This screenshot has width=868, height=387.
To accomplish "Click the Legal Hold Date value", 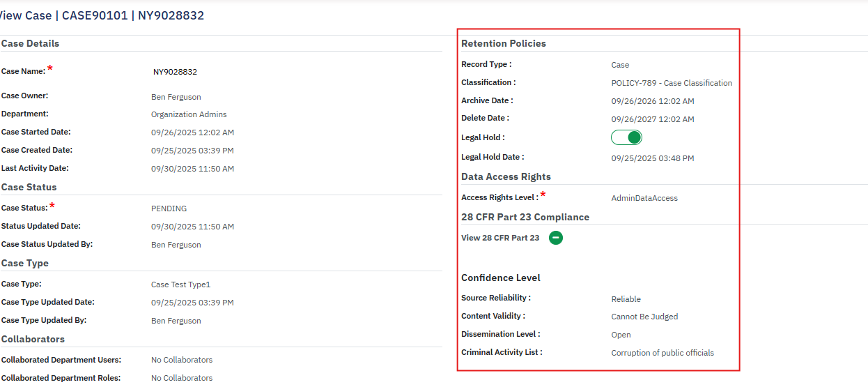I will 653,158.
